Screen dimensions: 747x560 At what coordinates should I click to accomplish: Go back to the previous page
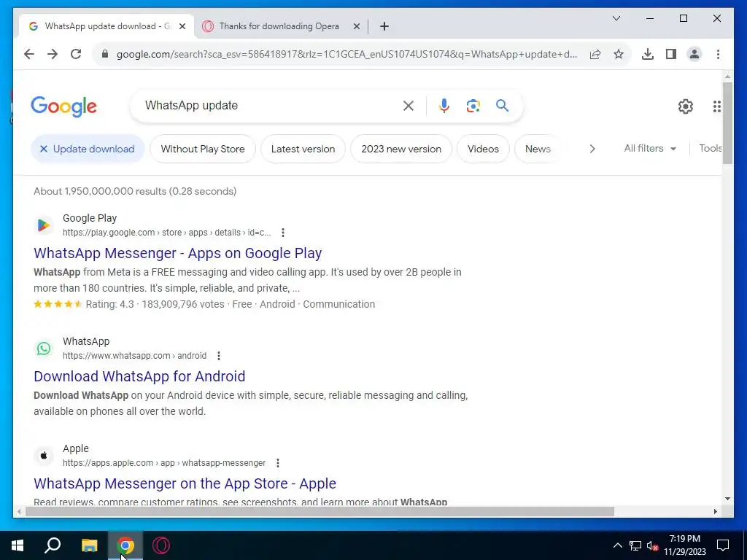(29, 54)
